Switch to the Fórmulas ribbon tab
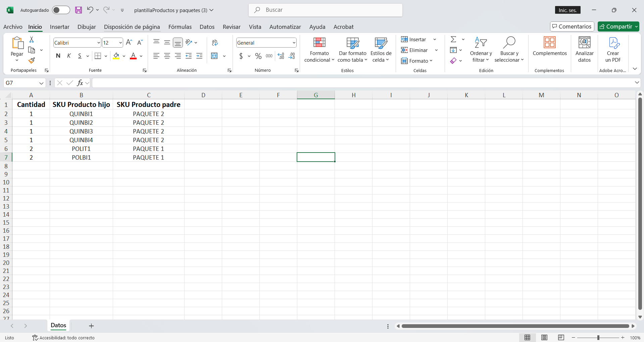The width and height of the screenshot is (644, 342). click(180, 27)
